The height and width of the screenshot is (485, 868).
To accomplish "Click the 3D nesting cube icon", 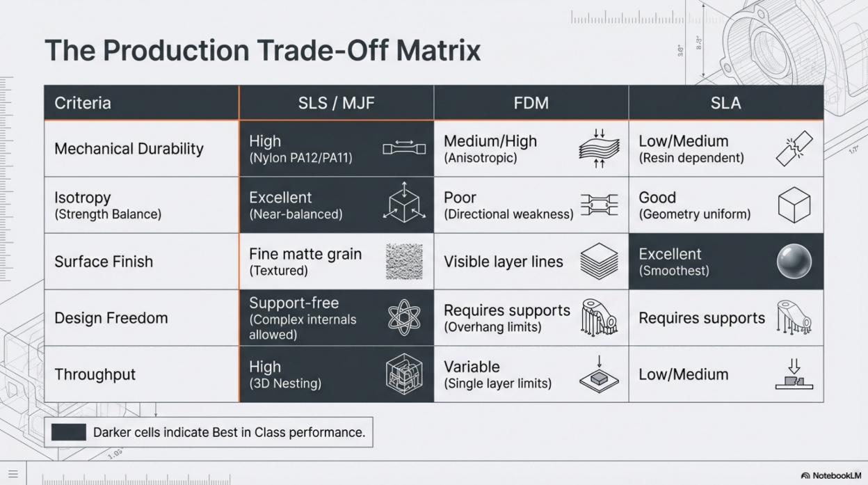I will pos(404,374).
